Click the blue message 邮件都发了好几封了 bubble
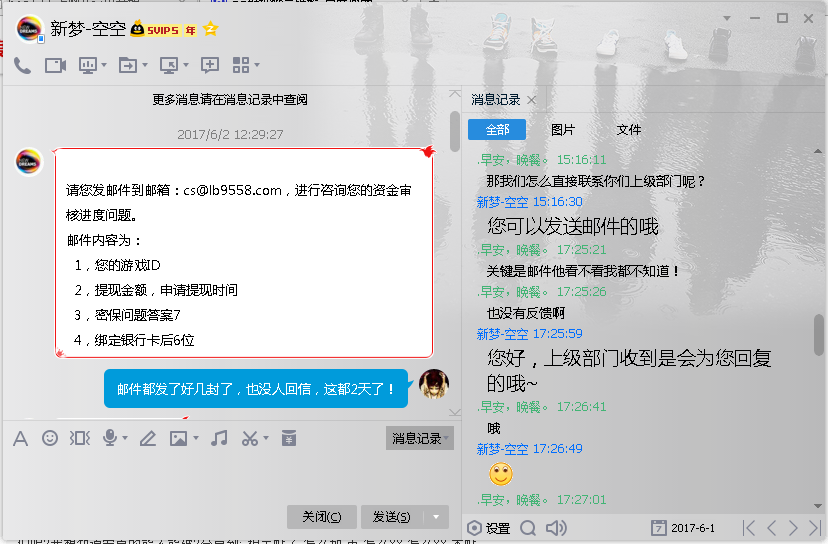Screen dimensions: 828x544 click(x=256, y=389)
